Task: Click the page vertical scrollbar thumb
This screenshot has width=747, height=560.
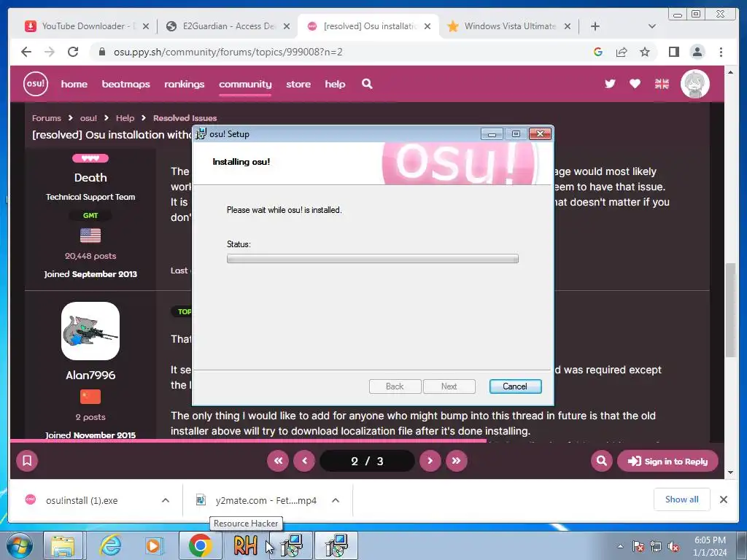Action: coord(730,309)
